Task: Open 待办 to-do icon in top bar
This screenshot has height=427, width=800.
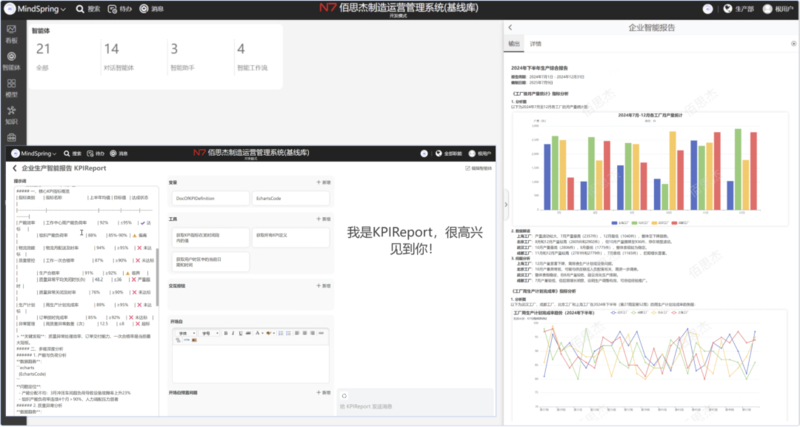Action: click(x=120, y=7)
